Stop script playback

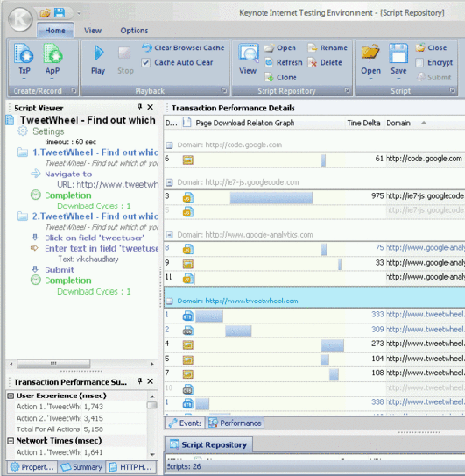[125, 60]
